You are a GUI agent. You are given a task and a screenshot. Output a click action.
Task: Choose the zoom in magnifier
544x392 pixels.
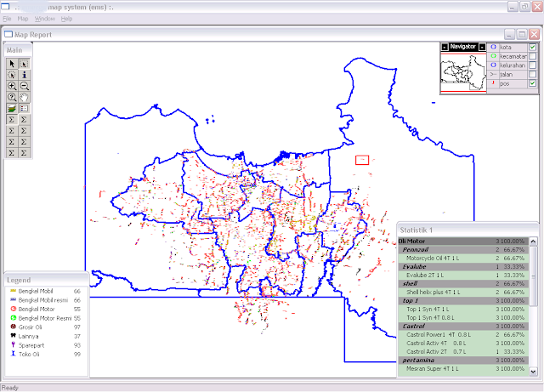(x=12, y=86)
